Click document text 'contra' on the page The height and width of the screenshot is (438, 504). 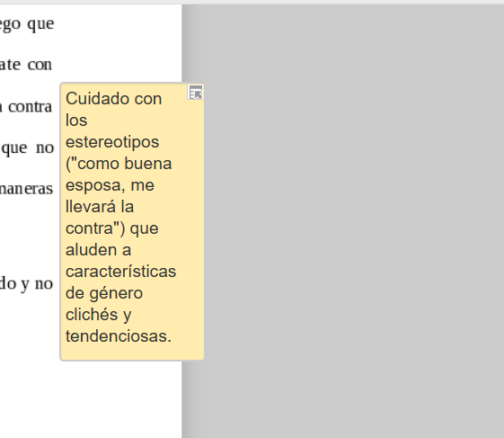30,106
